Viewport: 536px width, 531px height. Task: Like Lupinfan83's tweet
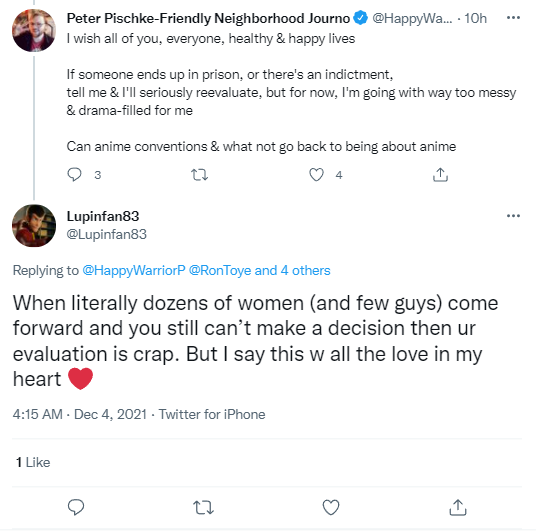click(x=331, y=507)
